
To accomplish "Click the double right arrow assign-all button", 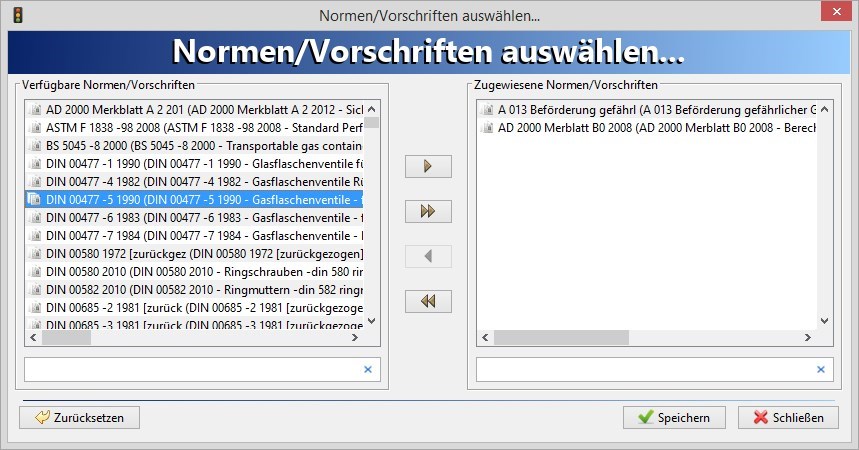I will click(428, 211).
